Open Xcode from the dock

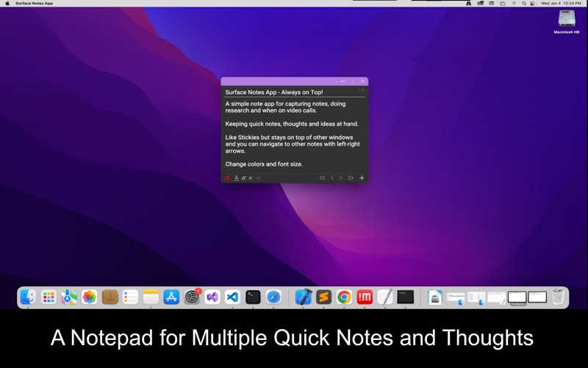303,297
